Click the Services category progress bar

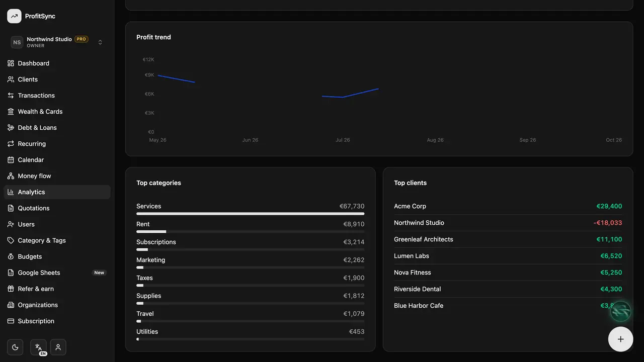251,214
